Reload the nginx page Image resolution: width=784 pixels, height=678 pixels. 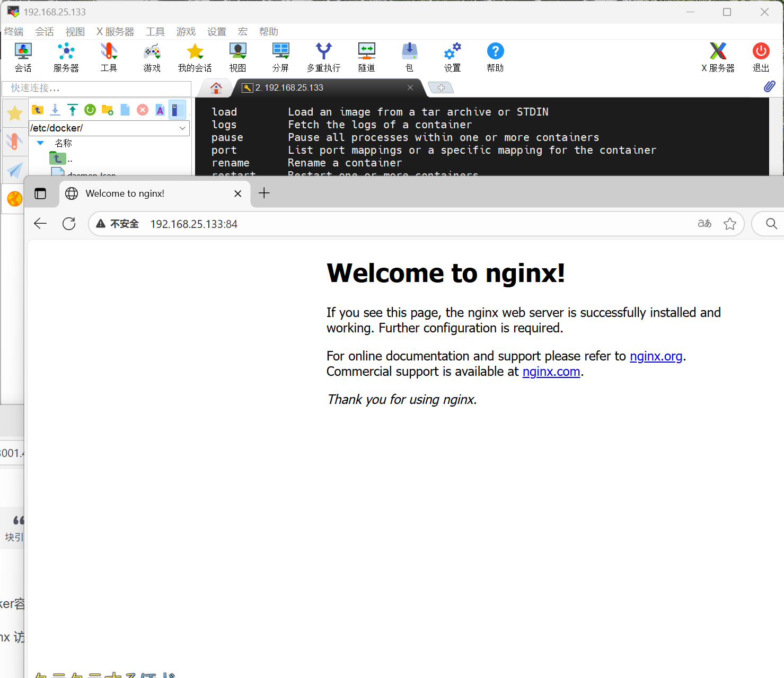tap(69, 224)
